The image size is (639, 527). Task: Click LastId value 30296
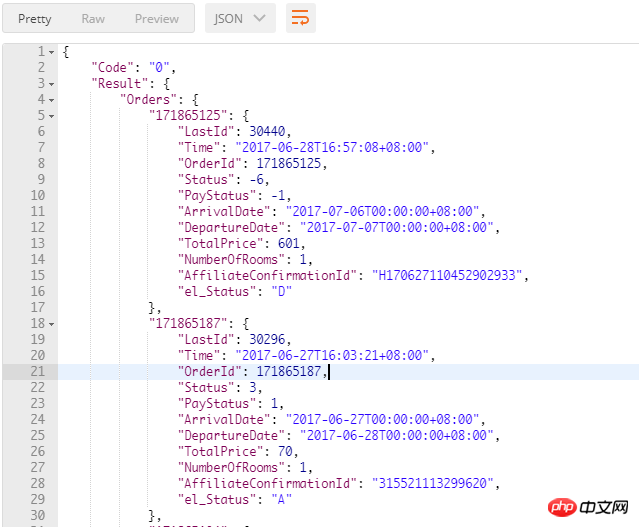[267, 339]
